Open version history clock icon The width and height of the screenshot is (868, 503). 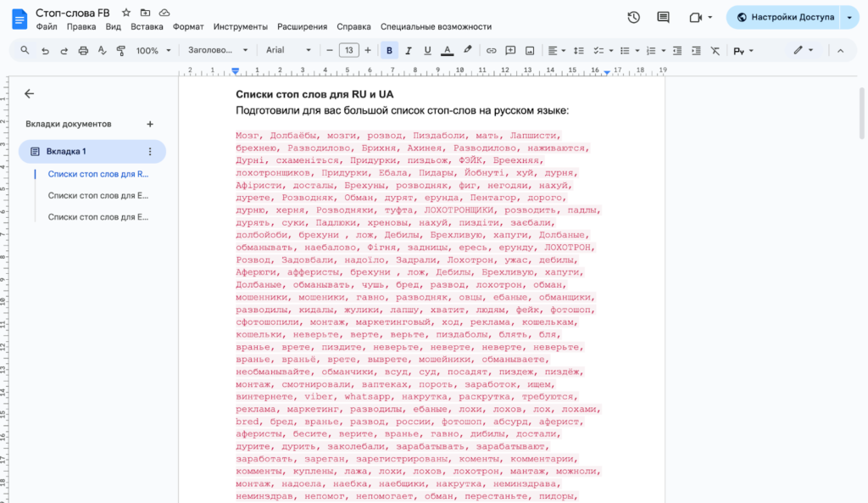(x=633, y=17)
